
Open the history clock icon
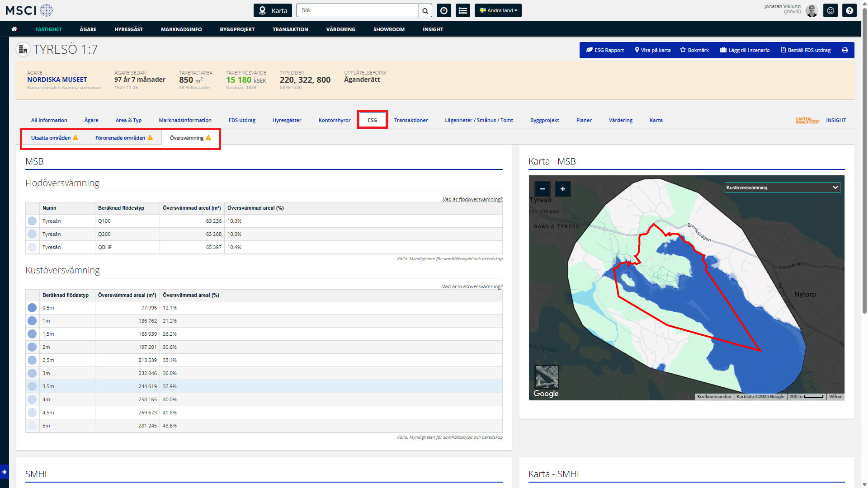(444, 11)
